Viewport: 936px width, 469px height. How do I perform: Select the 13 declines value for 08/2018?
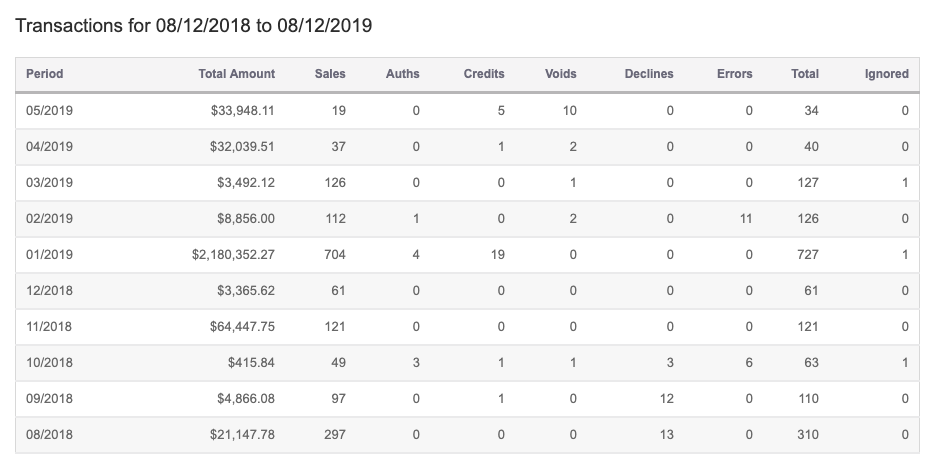click(667, 435)
